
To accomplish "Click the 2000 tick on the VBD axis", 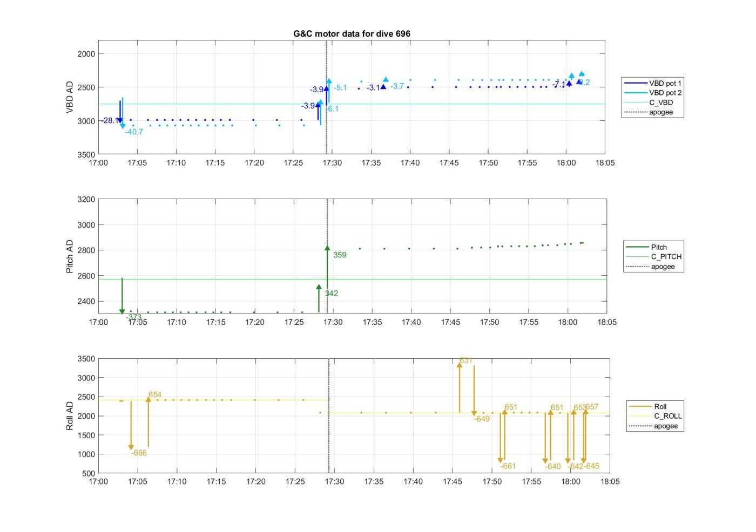I will tap(86, 53).
